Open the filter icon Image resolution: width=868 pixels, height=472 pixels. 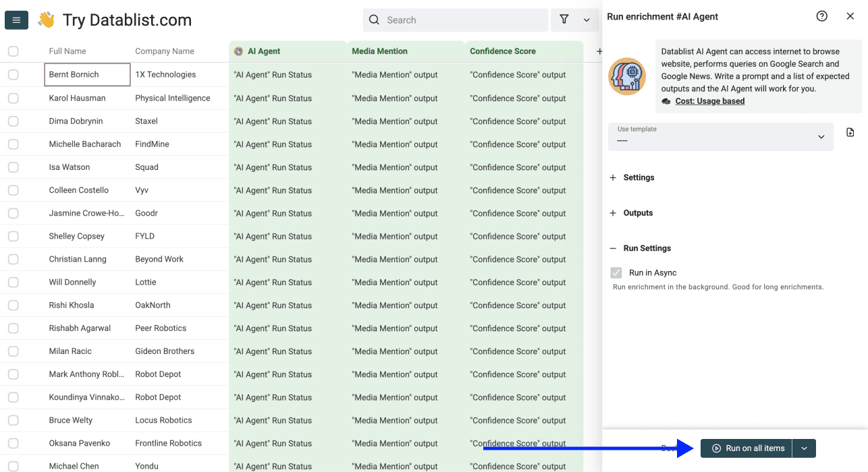point(564,20)
